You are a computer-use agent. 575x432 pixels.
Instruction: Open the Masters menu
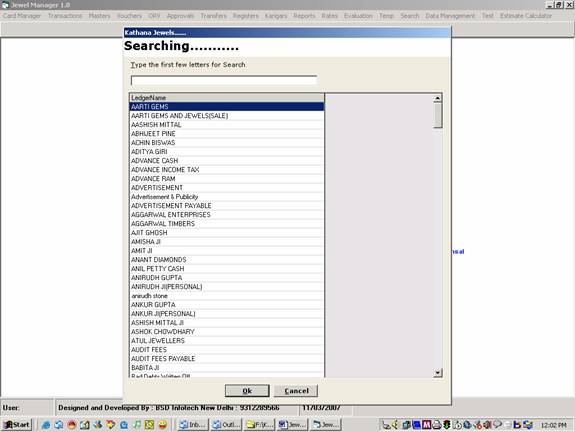[99, 16]
